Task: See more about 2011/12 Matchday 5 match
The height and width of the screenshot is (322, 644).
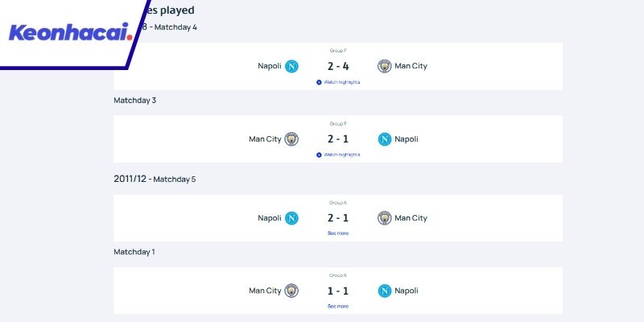Action: coord(338,233)
